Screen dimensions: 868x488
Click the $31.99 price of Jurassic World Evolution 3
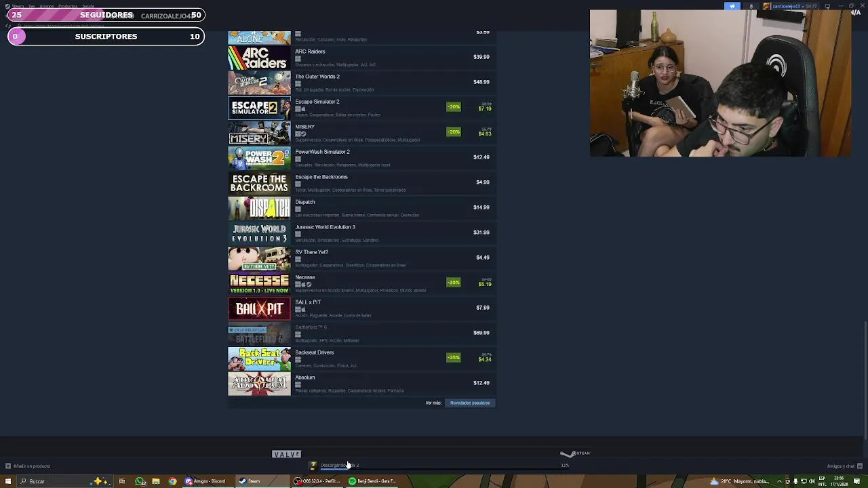pos(481,232)
